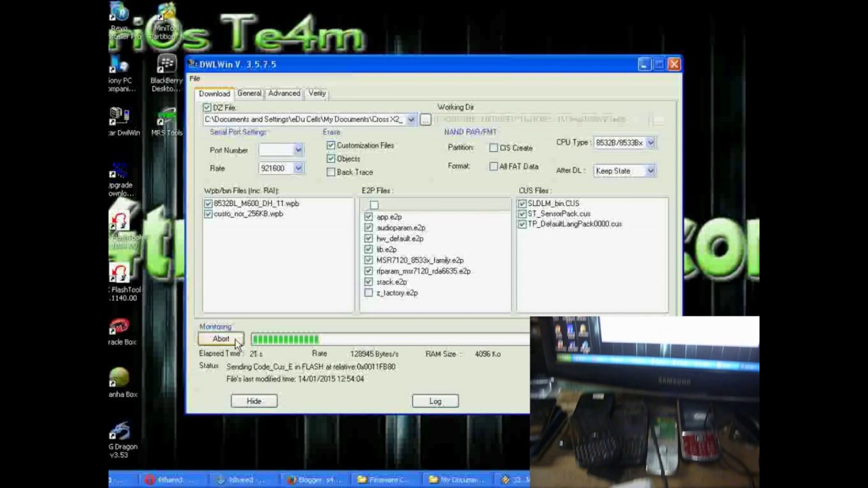Uncheck custo_nor_256KB.wpb file
Image resolution: width=868 pixels, height=488 pixels.
[208, 213]
